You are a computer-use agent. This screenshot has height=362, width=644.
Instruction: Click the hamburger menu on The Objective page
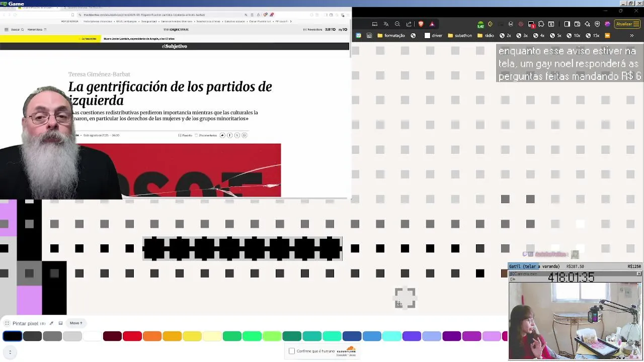(x=6, y=30)
